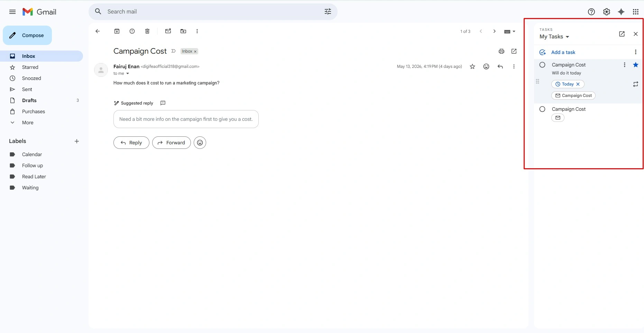Mark the starred Campaign Cost task complete
Screen dimensions: 644x333
click(x=542, y=65)
